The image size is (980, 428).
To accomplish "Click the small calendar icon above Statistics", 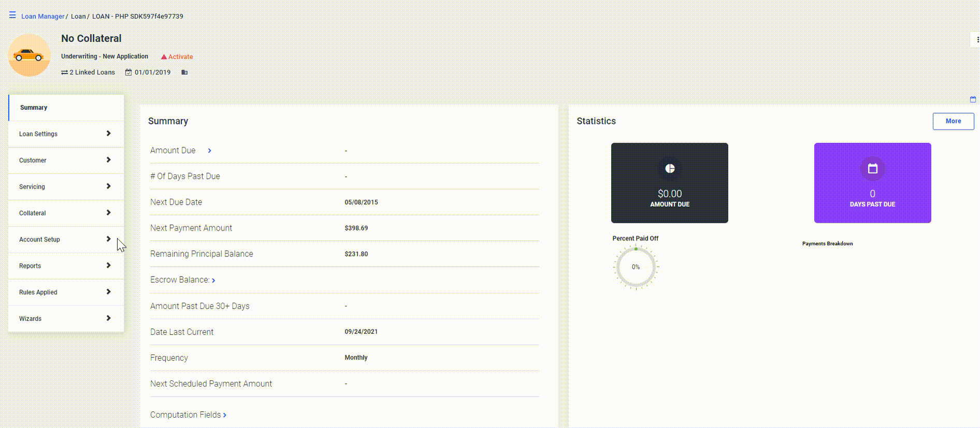I will tap(973, 99).
